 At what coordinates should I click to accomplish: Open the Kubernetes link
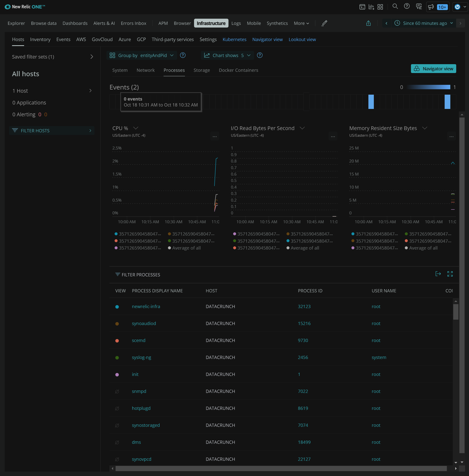(x=234, y=39)
